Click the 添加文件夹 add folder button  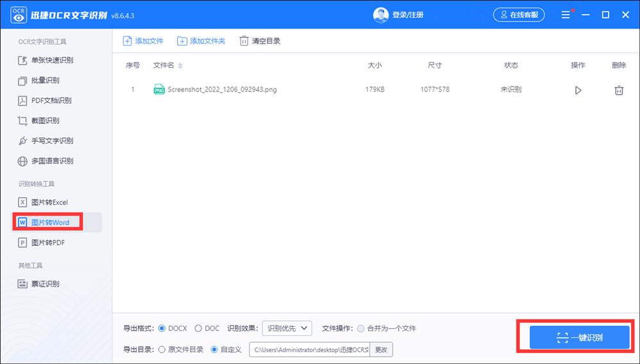pos(201,41)
